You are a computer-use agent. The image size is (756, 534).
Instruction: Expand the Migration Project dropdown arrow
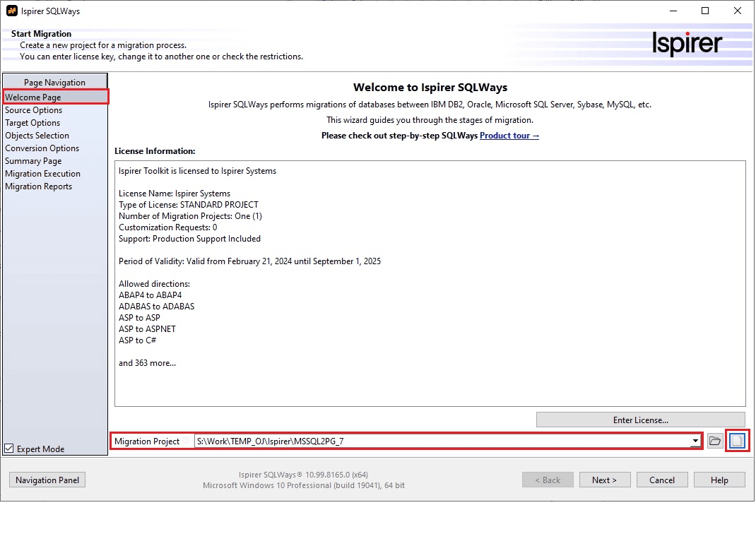(695, 441)
